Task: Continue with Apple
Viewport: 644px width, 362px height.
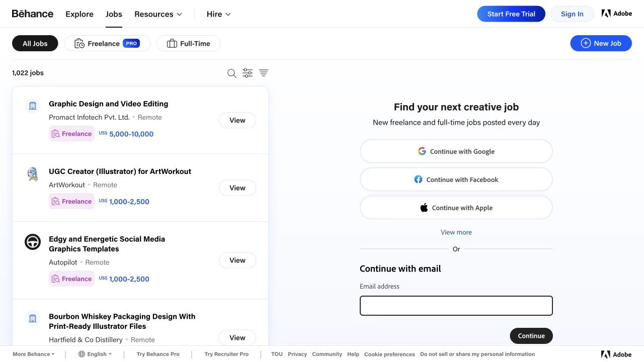Action: pos(456,208)
